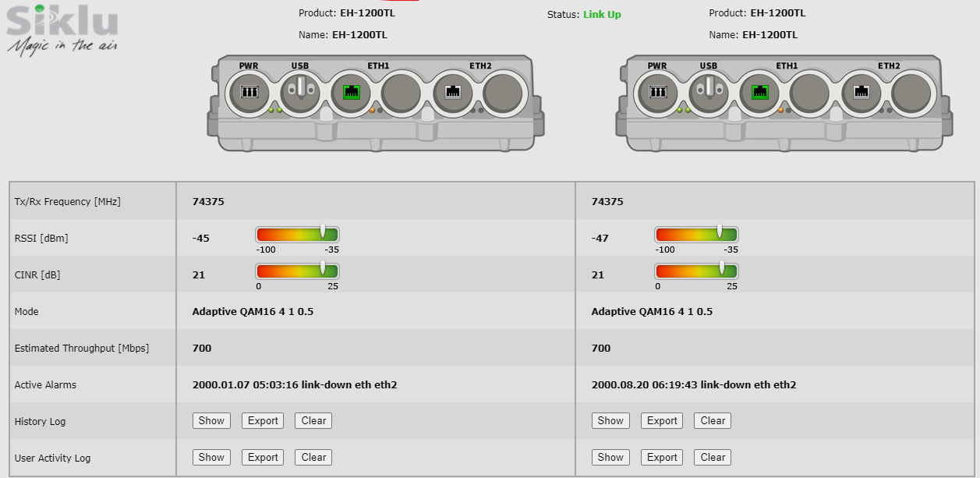Click the ETH2 port on left device
Image resolution: width=980 pixels, height=478 pixels.
(453, 92)
